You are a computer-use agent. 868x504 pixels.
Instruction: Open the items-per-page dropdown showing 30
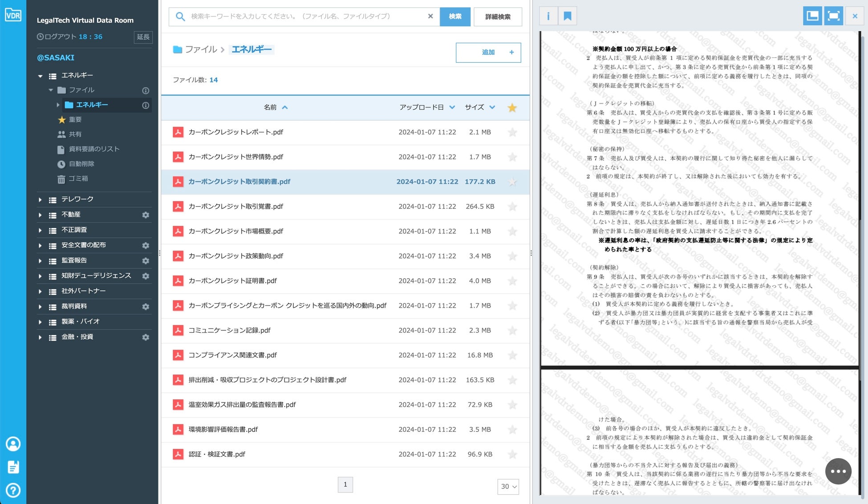(x=508, y=487)
